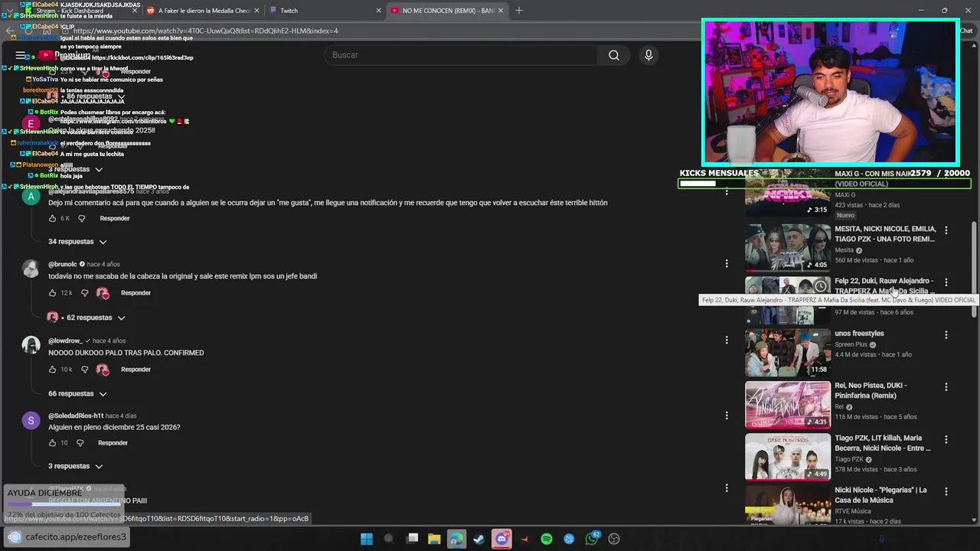Viewport: 980px width, 551px height.
Task: Select the NO ME CONOCEN (REMIX) YouTube tab
Action: [448, 11]
